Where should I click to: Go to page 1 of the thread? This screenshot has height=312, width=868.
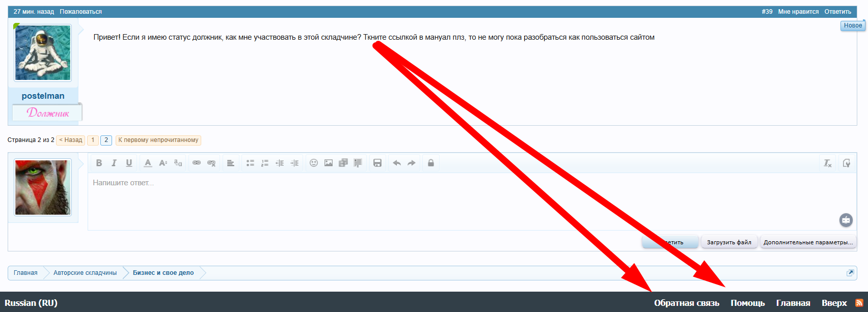pyautogui.click(x=93, y=140)
